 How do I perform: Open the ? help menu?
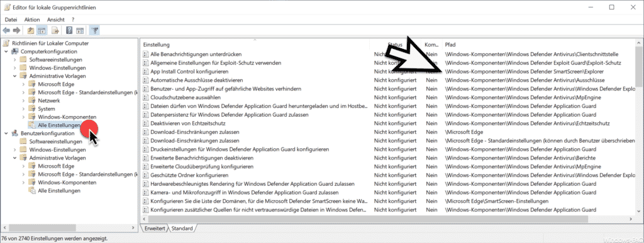(73, 19)
